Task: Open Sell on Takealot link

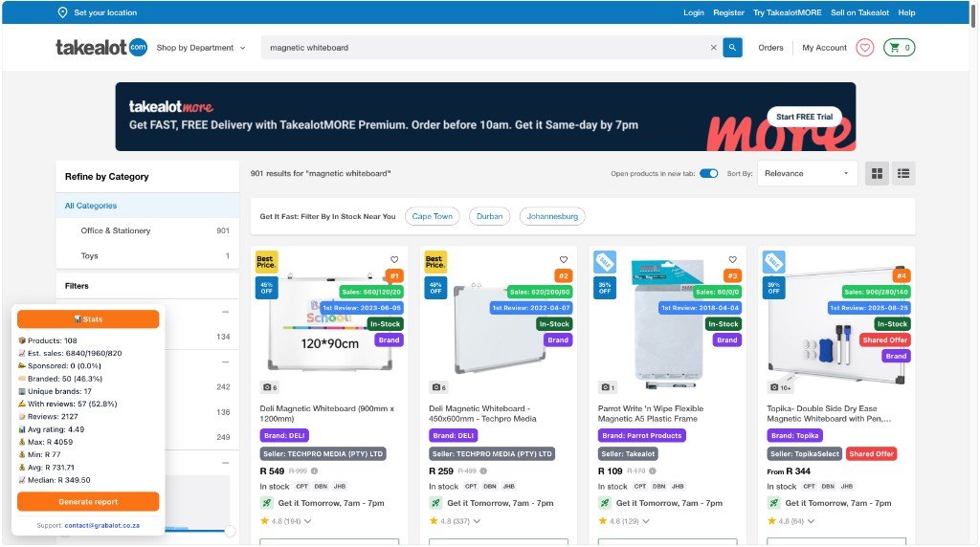Action: point(859,12)
